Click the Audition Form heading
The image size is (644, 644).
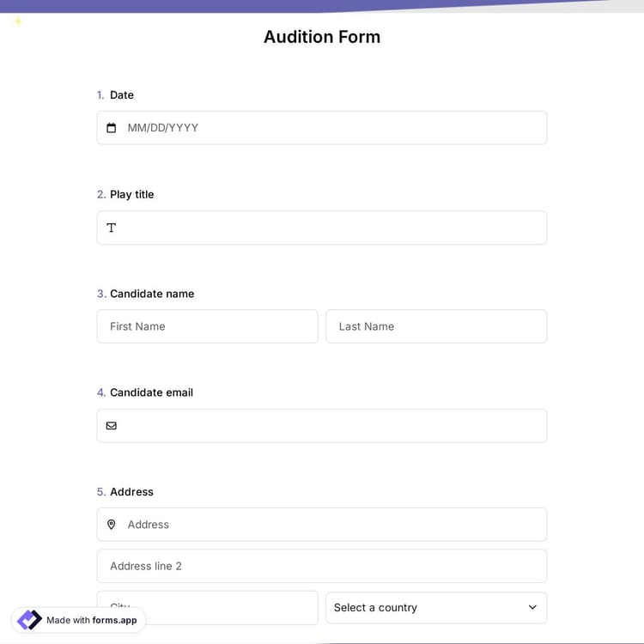coord(322,37)
